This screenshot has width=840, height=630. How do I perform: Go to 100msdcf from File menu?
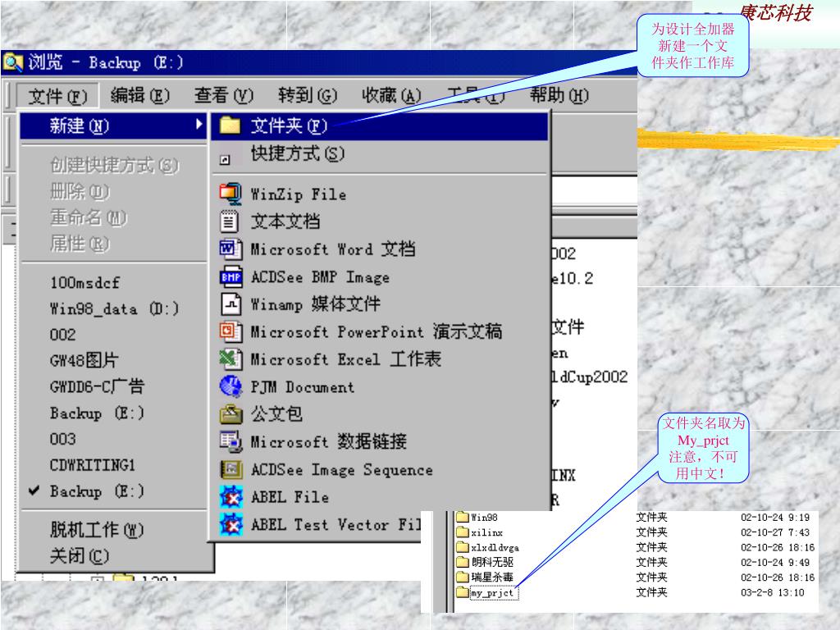pos(113,282)
